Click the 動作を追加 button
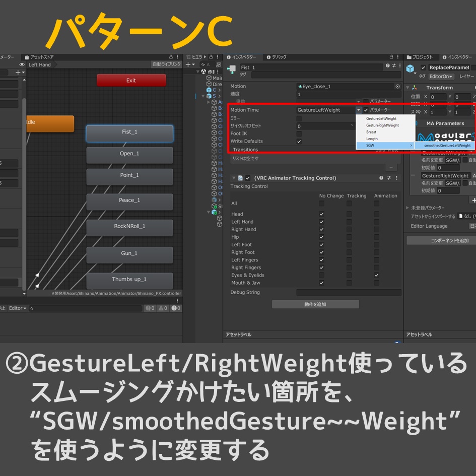The image size is (476, 476). [315, 303]
